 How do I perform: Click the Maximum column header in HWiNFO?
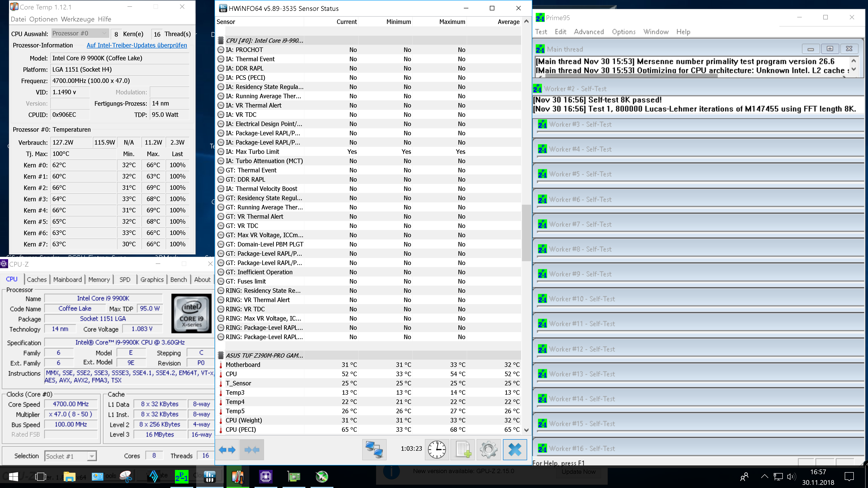click(452, 22)
